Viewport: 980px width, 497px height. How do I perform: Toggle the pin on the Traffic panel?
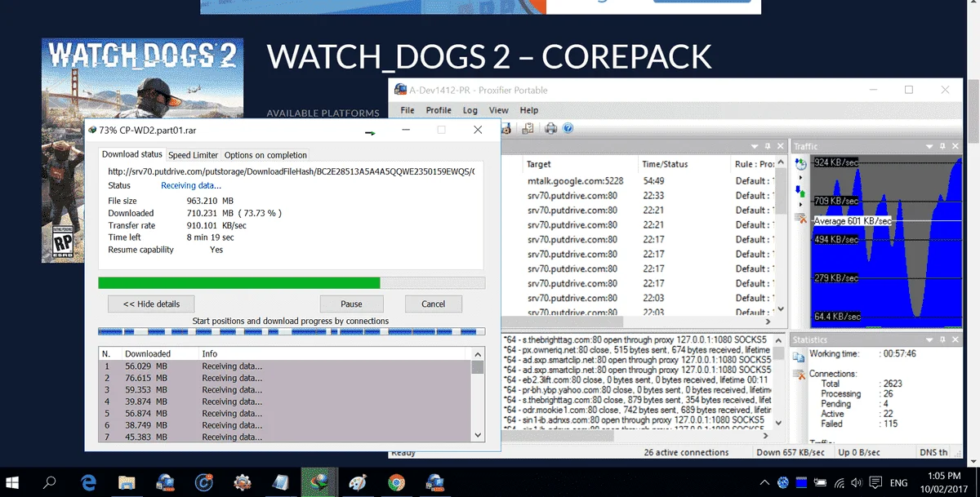coord(943,145)
